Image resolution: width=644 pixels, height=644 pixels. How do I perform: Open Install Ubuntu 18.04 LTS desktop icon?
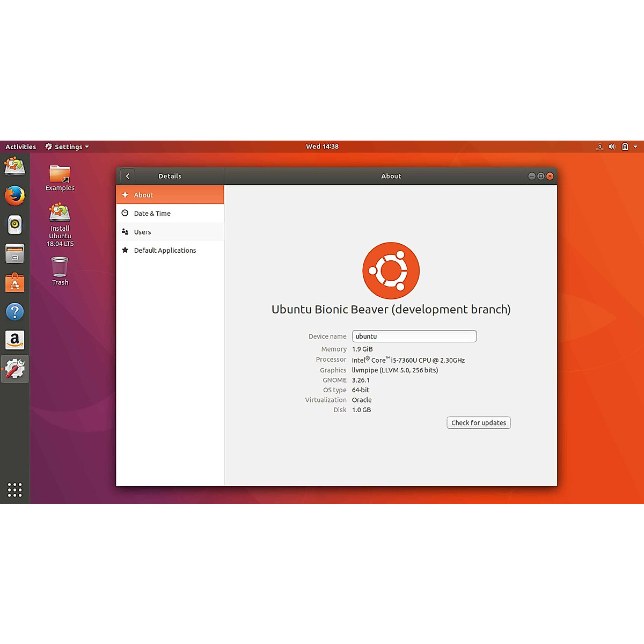coord(60,214)
